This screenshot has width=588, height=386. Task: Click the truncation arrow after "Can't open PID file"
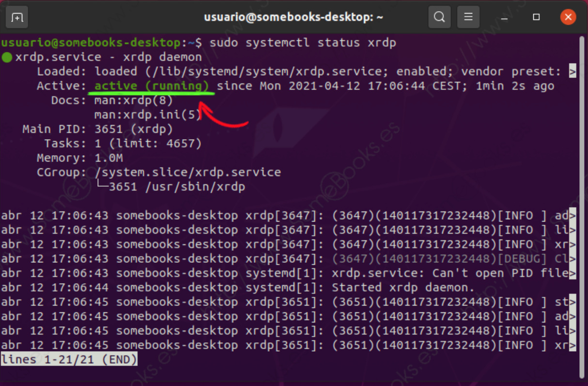(573, 273)
